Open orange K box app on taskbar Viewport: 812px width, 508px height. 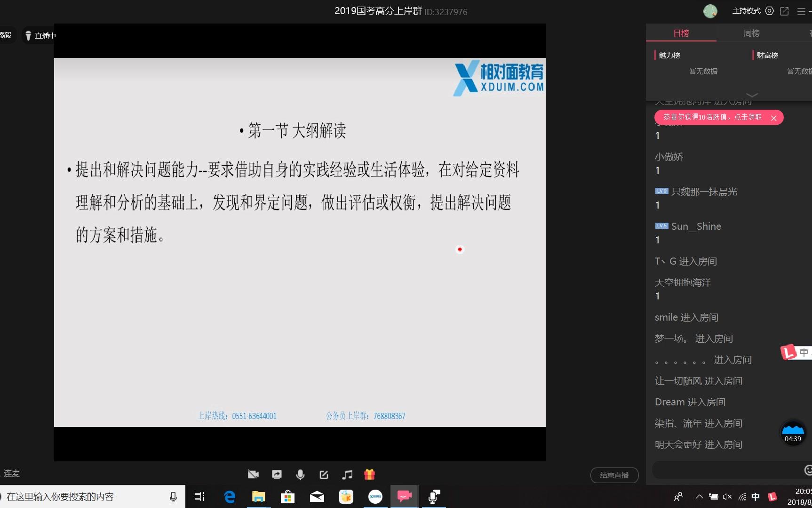point(346,497)
